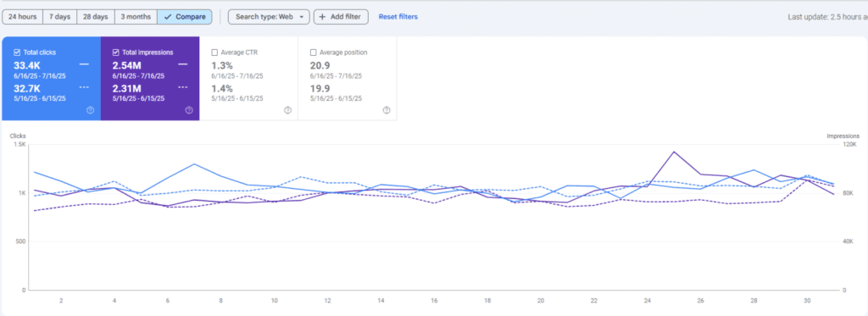Click the 19.9 previous position value
The height and width of the screenshot is (316, 868).
(x=320, y=88)
